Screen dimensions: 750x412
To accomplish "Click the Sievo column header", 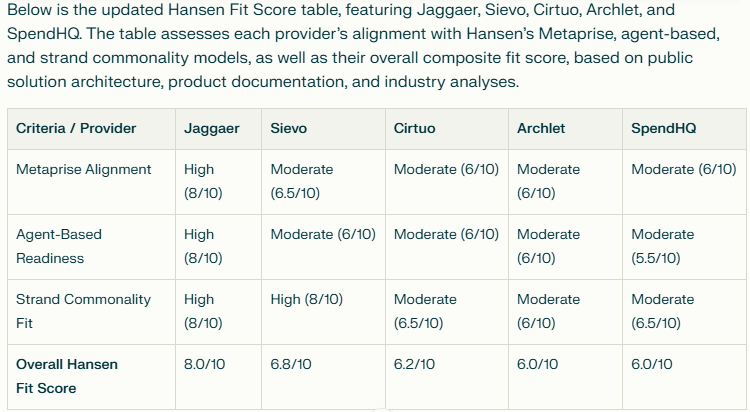I will (x=289, y=128).
